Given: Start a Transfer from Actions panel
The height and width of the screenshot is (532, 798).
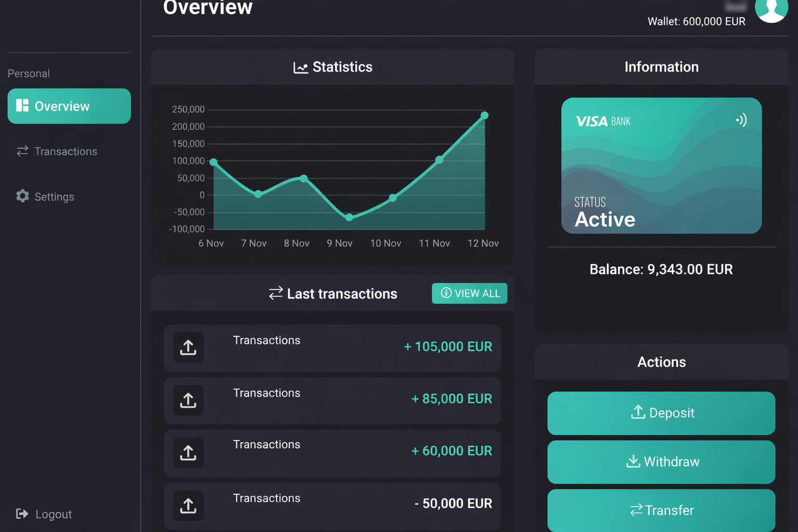Looking at the screenshot, I should pyautogui.click(x=661, y=510).
